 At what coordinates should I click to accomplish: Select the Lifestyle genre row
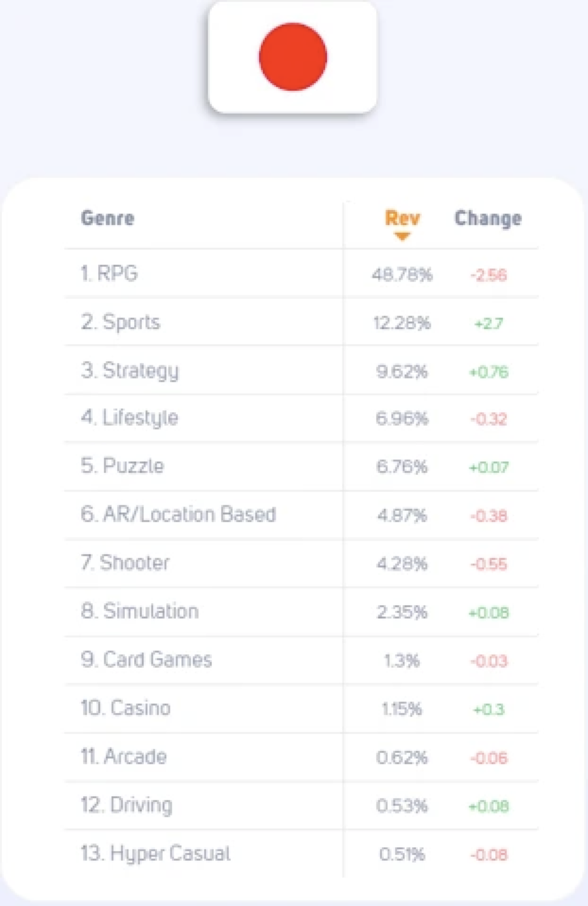pyautogui.click(x=302, y=418)
